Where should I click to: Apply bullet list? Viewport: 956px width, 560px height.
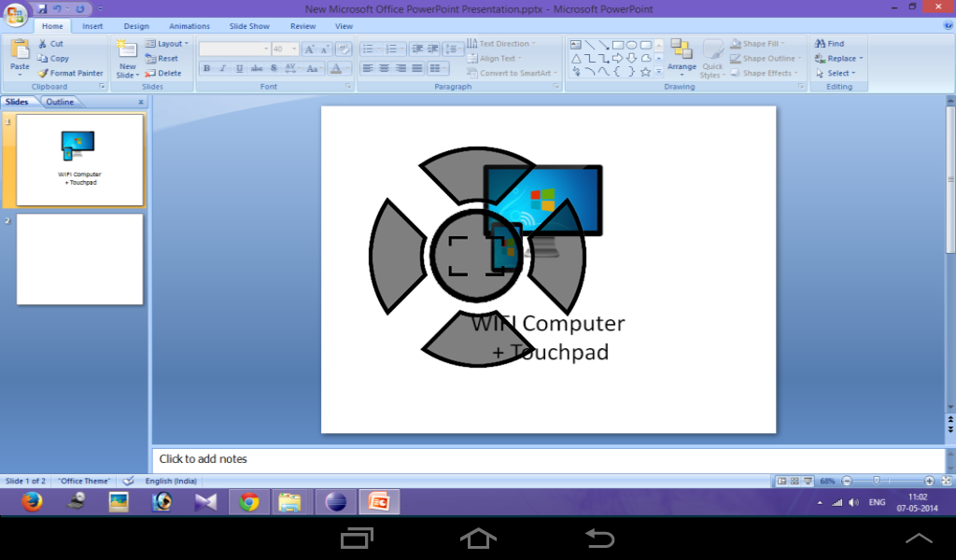click(x=371, y=49)
